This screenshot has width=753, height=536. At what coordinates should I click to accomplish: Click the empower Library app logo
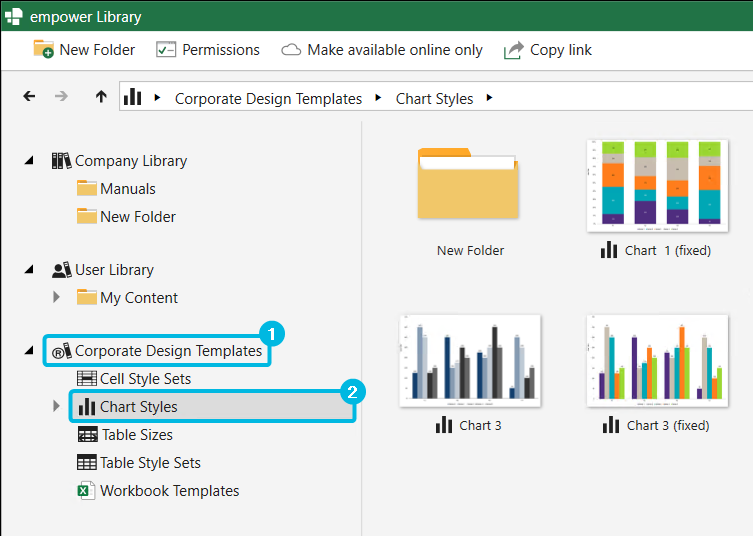pos(13,16)
